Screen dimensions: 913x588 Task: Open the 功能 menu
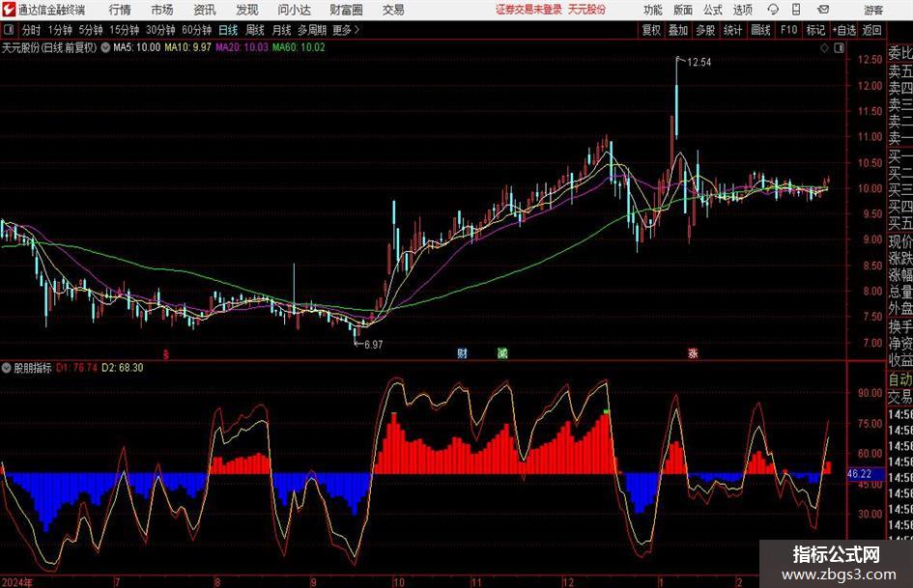pyautogui.click(x=653, y=10)
